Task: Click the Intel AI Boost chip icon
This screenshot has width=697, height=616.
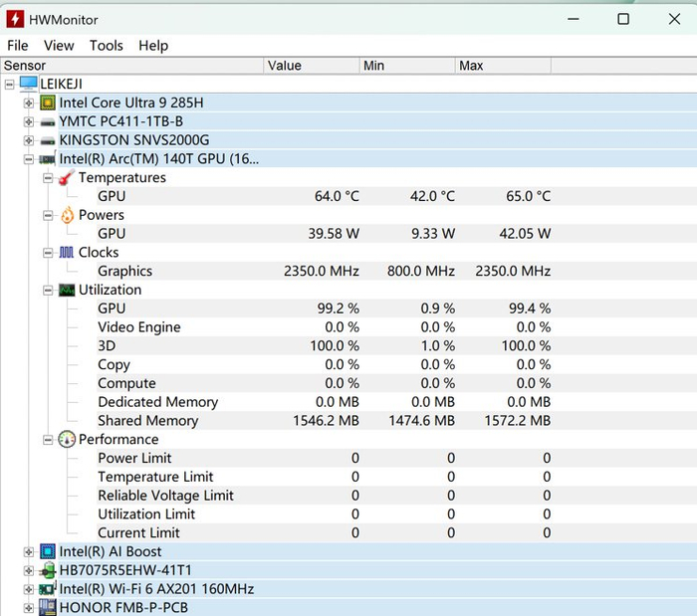Action: (48, 551)
